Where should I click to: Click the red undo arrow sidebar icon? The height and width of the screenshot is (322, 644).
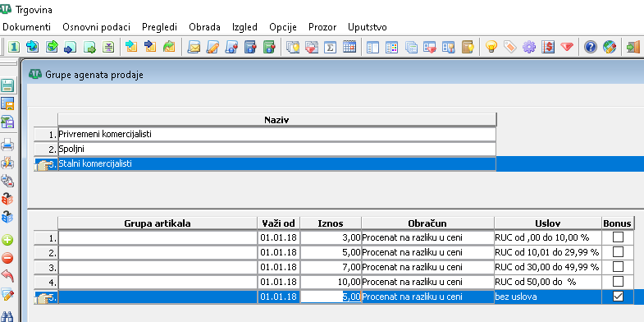point(7,276)
